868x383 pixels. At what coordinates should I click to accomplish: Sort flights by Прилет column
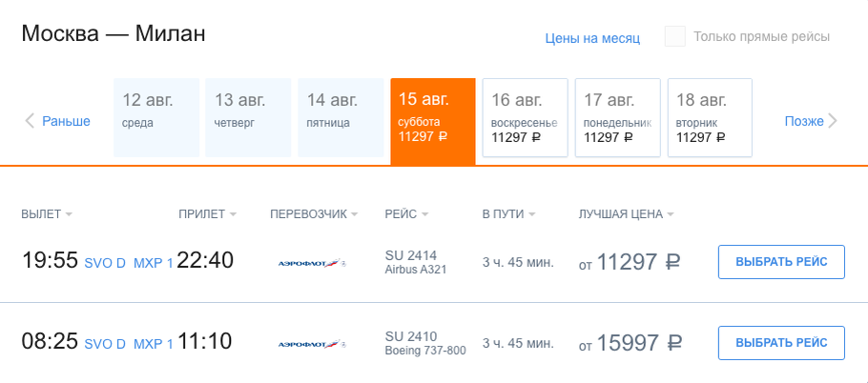207,213
